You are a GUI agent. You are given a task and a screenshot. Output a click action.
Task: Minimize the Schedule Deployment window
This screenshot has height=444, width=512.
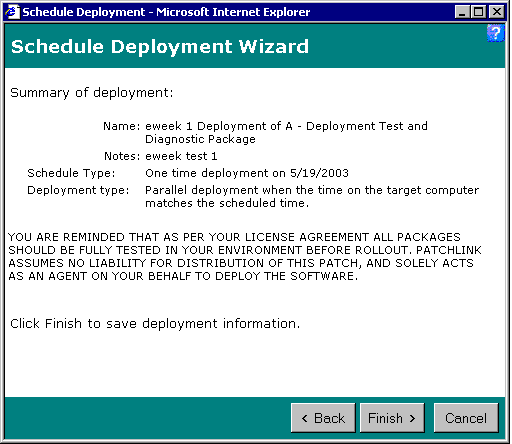click(462, 12)
